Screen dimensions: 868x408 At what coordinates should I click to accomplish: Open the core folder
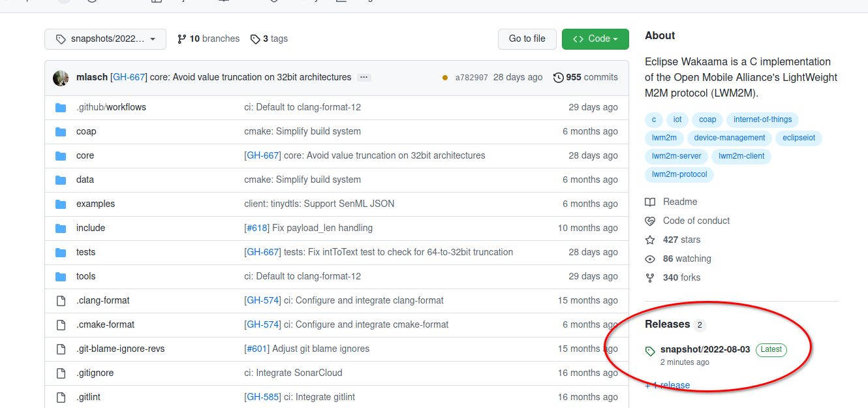85,155
